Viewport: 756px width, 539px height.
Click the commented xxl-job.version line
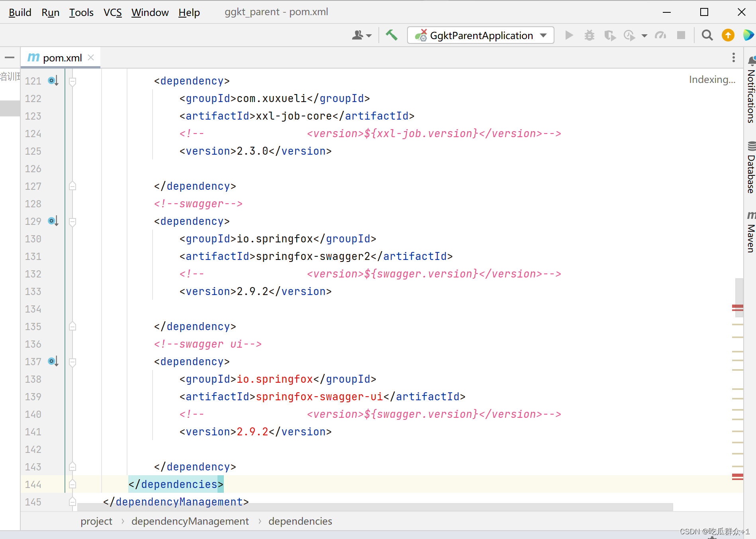[x=370, y=134]
